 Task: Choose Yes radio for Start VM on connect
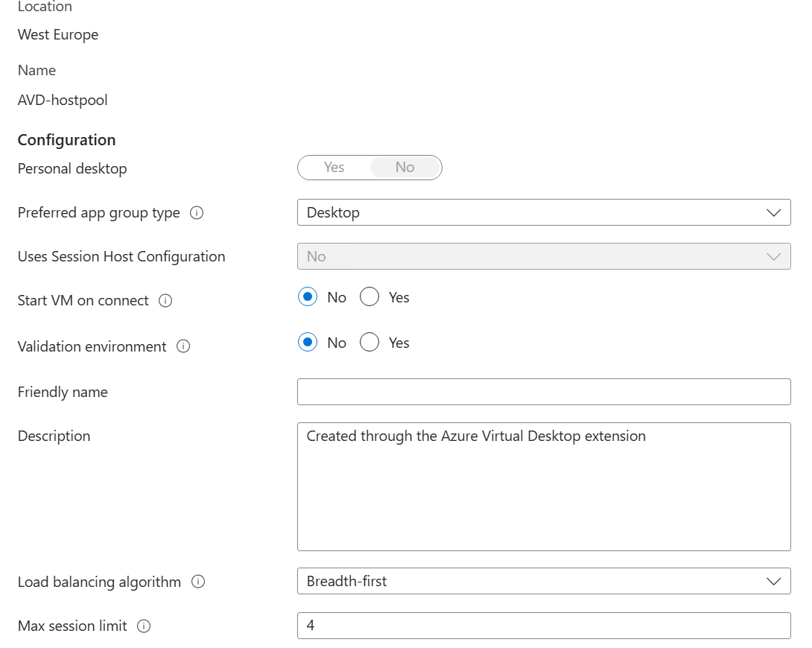click(x=369, y=296)
